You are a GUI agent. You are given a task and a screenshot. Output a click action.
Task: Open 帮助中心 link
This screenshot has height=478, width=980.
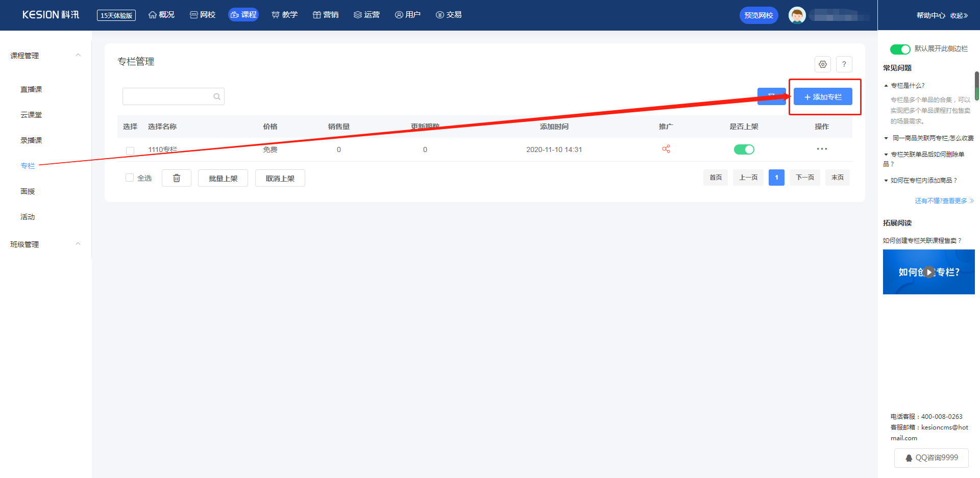930,15
